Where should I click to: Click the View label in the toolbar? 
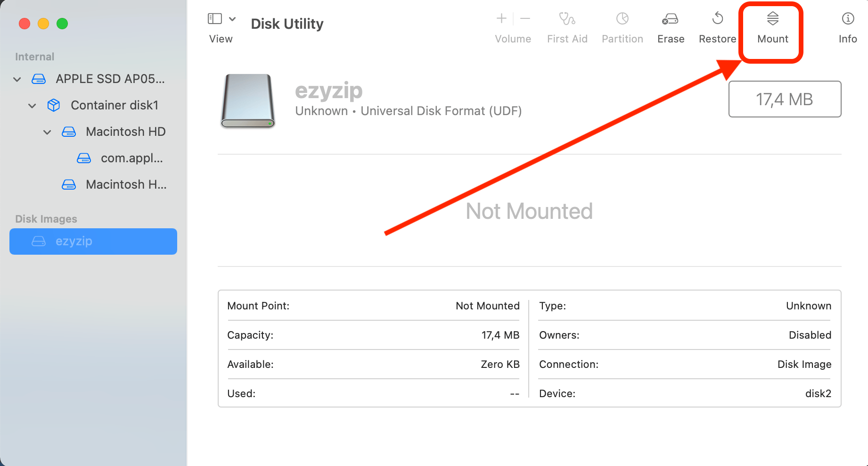220,39
